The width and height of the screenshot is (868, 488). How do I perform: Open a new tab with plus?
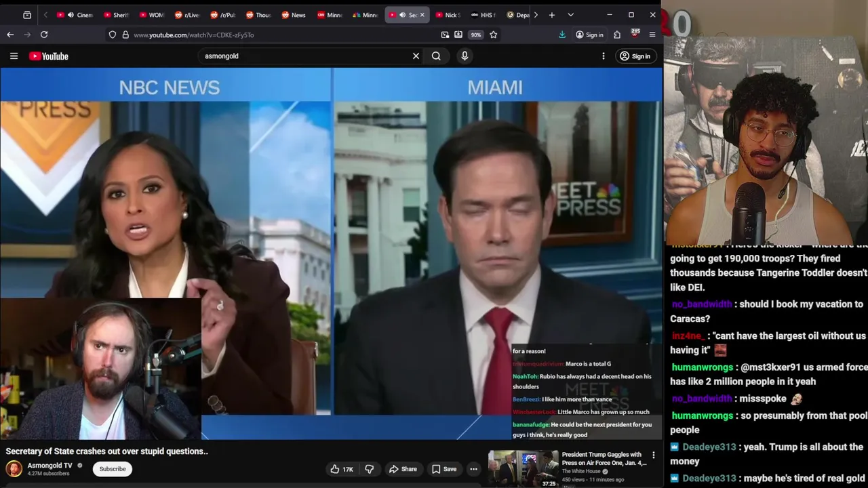click(x=552, y=15)
